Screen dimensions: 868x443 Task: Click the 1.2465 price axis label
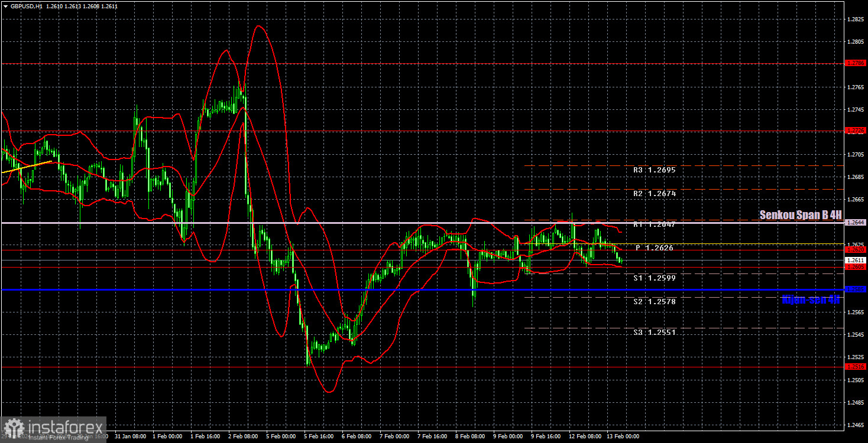click(x=856, y=424)
